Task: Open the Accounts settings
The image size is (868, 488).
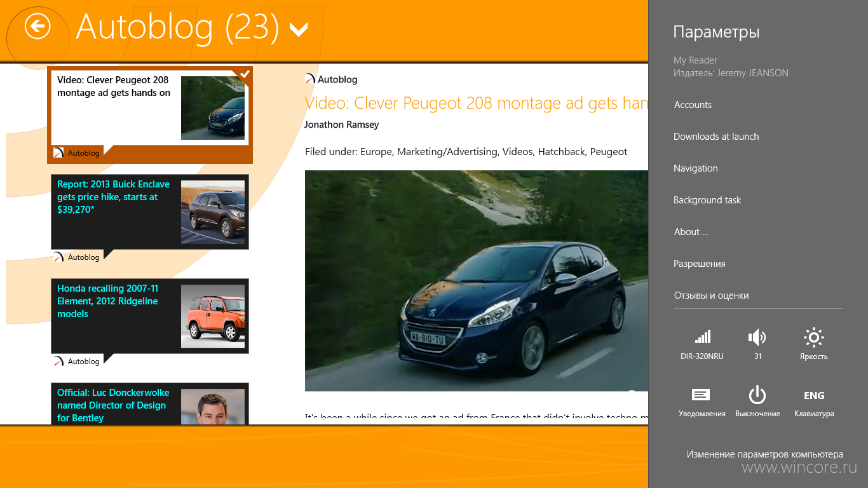Action: 693,105
